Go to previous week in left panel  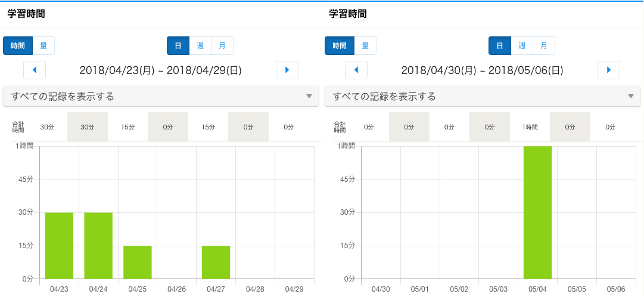point(35,70)
